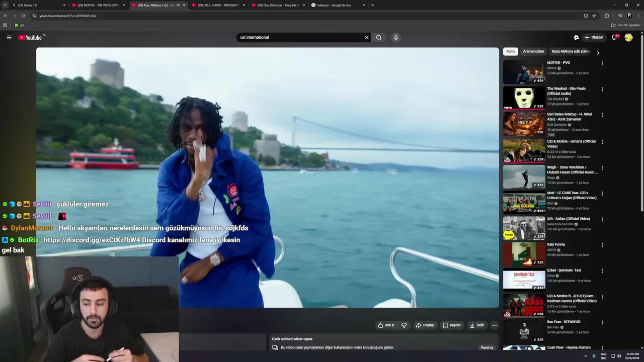Screen dimensions: 644x362
Task: Open the Cash Flow - Hayata Küstüm video
Action: [x=569, y=347]
